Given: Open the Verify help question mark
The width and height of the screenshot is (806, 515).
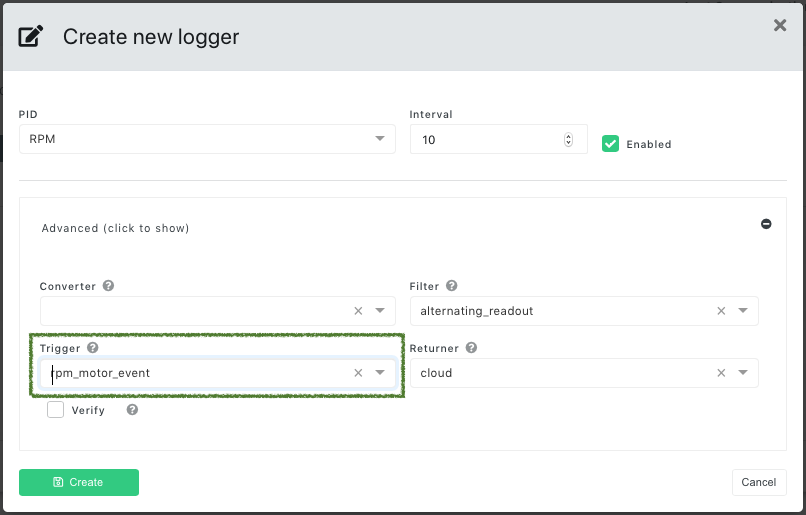Looking at the screenshot, I should (x=132, y=410).
